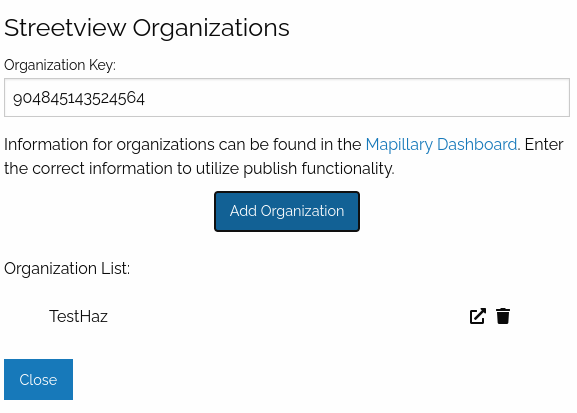Screen dimensions: 577x413
Task: Click the black trash icon beside TestHaz
Action: [x=503, y=316]
